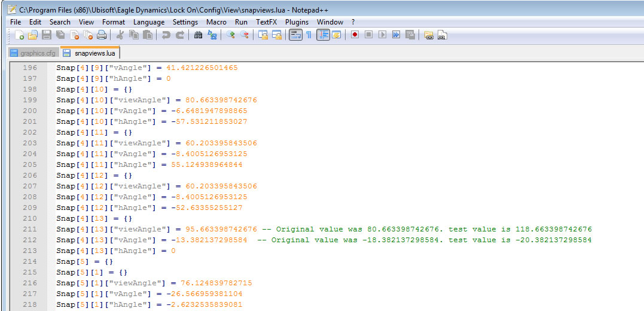Click "Snap[4][10] = {}" on line 198
Image resolution: width=644 pixels, height=311 pixels.
(x=94, y=90)
